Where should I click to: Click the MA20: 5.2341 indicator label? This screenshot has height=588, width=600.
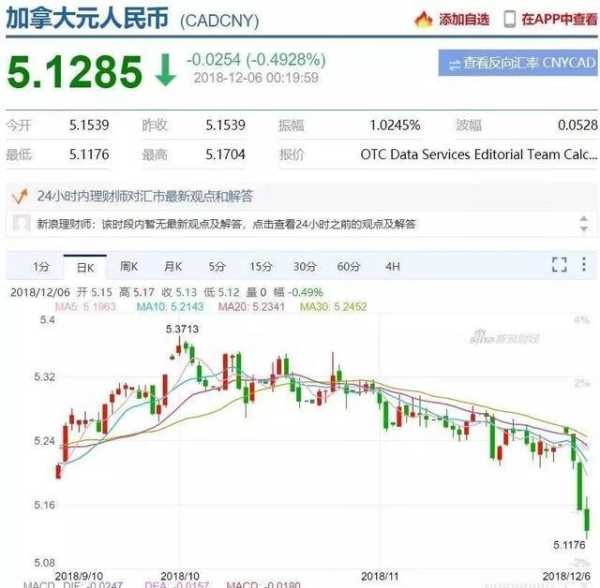pyautogui.click(x=251, y=307)
